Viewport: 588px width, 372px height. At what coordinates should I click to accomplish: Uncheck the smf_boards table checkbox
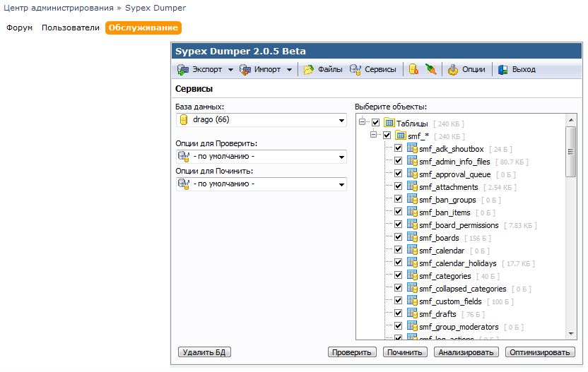pyautogui.click(x=399, y=238)
